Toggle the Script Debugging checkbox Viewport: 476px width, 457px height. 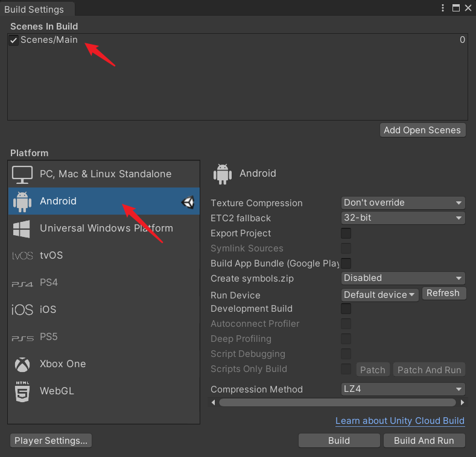[346, 354]
